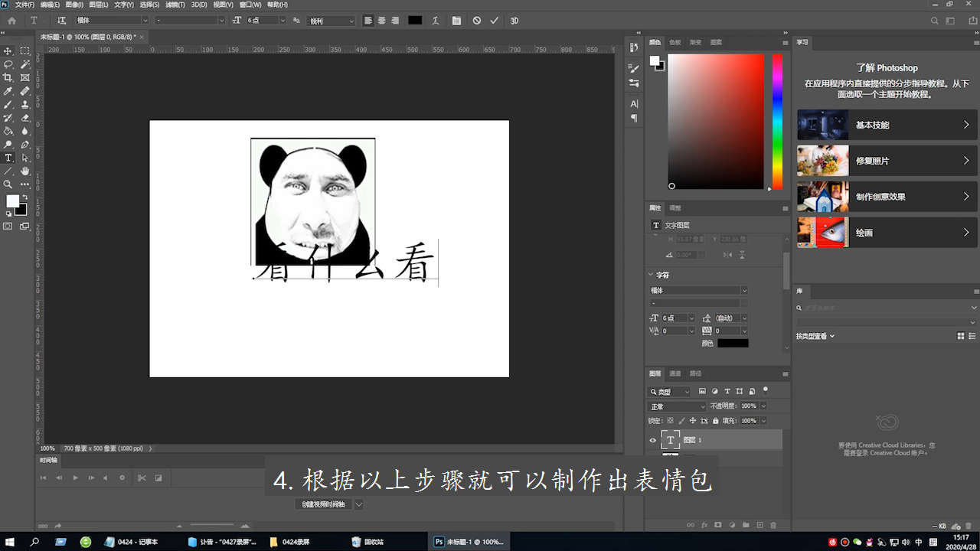
Task: Select the Brush tool
Action: click(8, 105)
